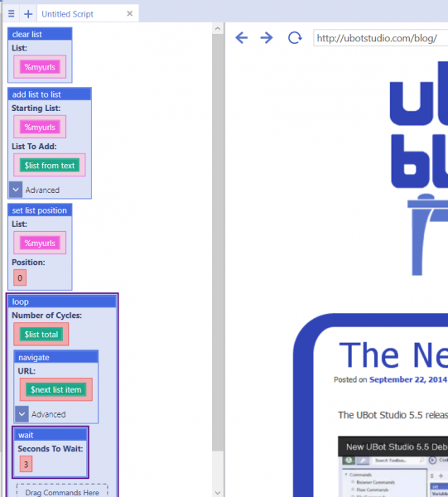The height and width of the screenshot is (497, 448).
Task: Select the loop command header
Action: [x=62, y=302]
